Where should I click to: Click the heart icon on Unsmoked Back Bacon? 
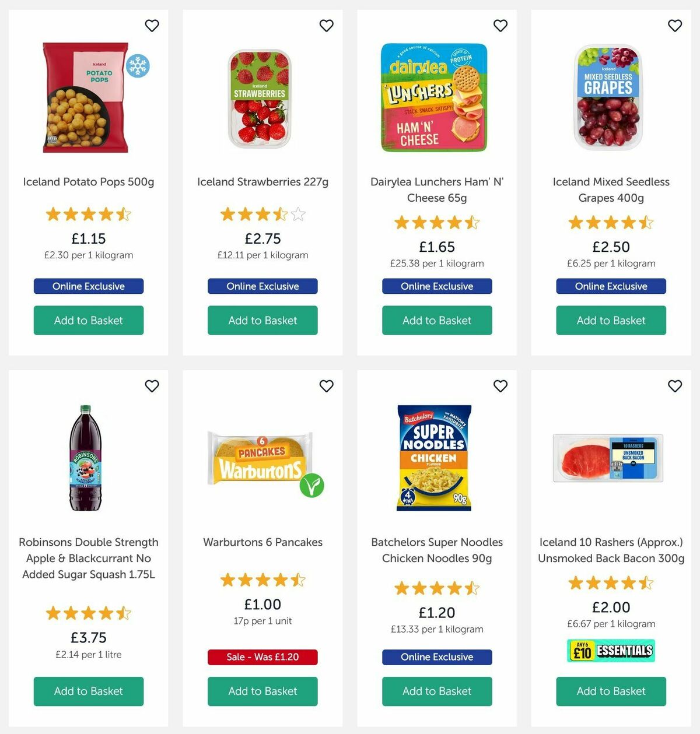coord(674,386)
